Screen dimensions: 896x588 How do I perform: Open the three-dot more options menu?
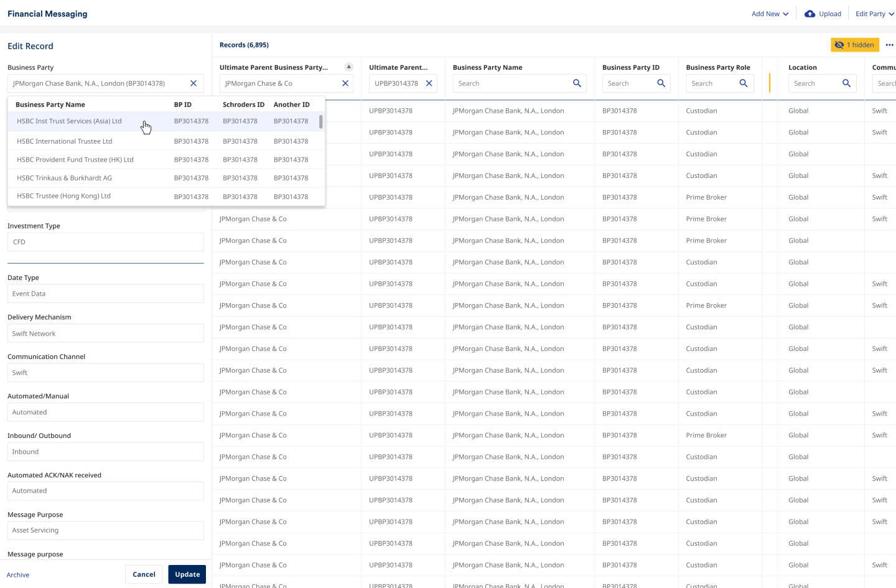[x=889, y=45]
